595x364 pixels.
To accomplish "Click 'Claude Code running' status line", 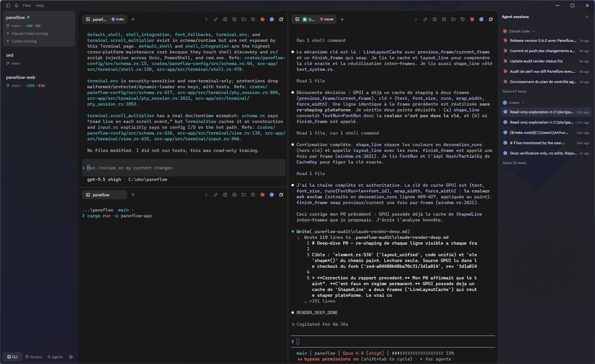I will (29, 33).
